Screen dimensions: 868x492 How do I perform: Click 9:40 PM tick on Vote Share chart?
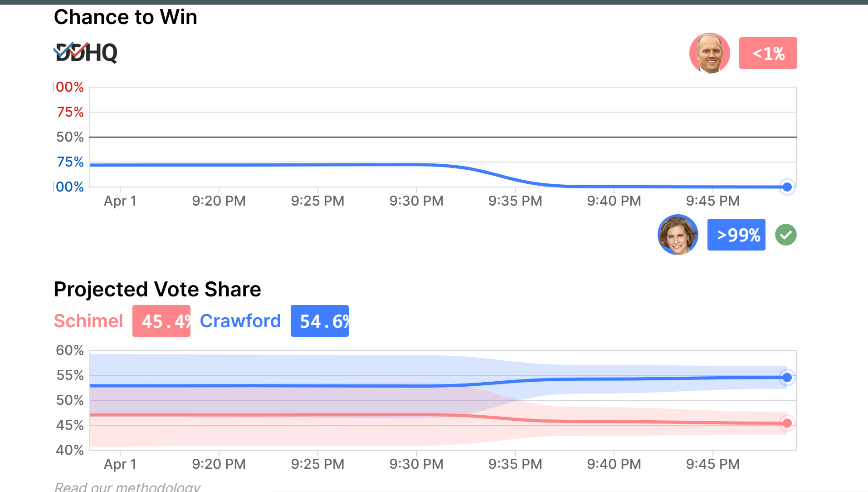[614, 464]
